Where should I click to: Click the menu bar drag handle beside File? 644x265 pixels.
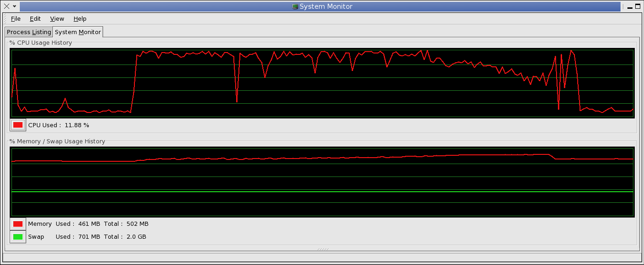click(5, 19)
